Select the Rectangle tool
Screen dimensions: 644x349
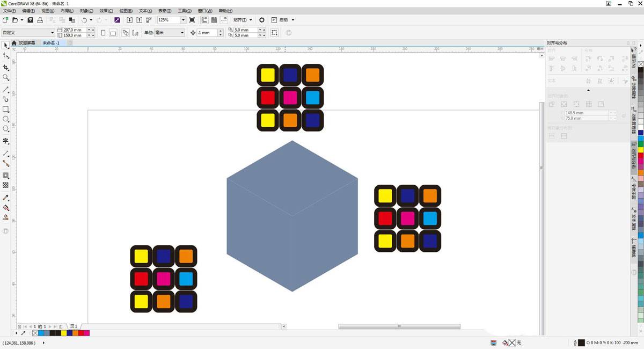(6, 109)
